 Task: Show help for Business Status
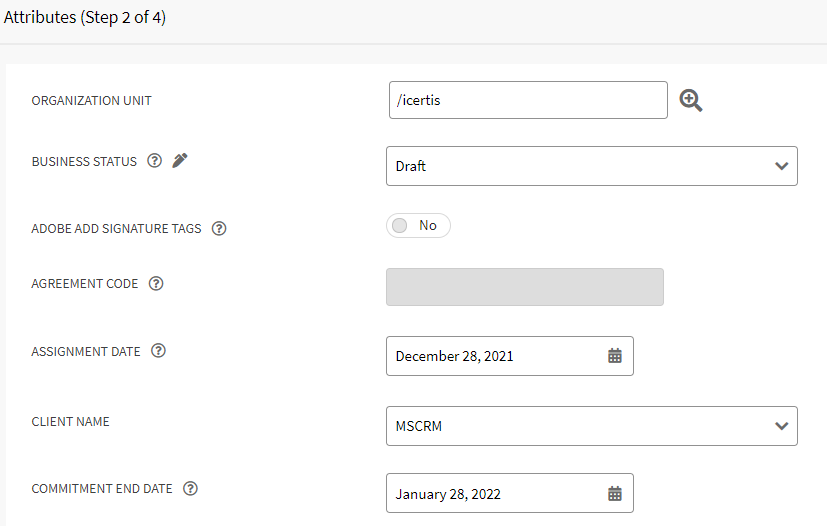[x=154, y=161]
